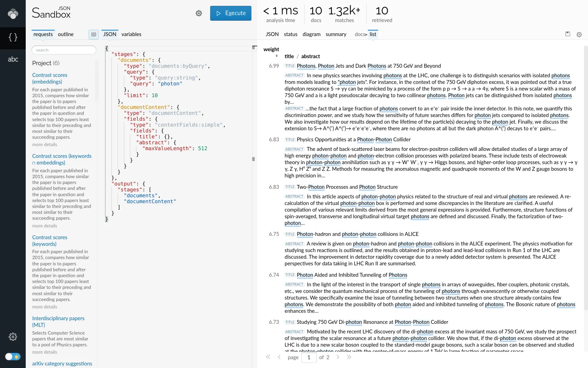588x368 pixels.
Task: Open sidebar settings gear
Action: (13, 336)
